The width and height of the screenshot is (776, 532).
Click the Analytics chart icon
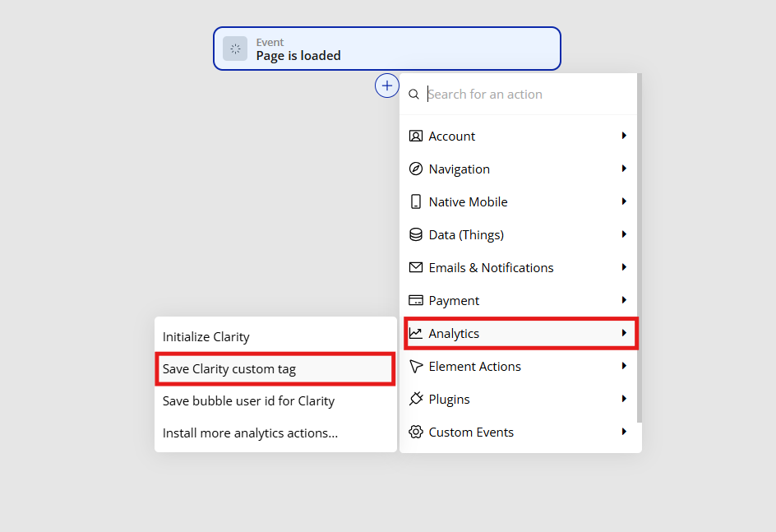[x=416, y=333]
